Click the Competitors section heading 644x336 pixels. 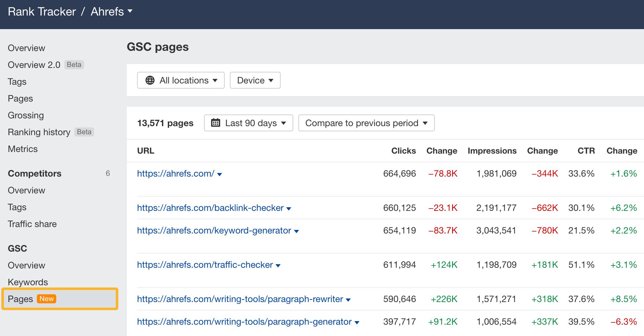tap(35, 173)
